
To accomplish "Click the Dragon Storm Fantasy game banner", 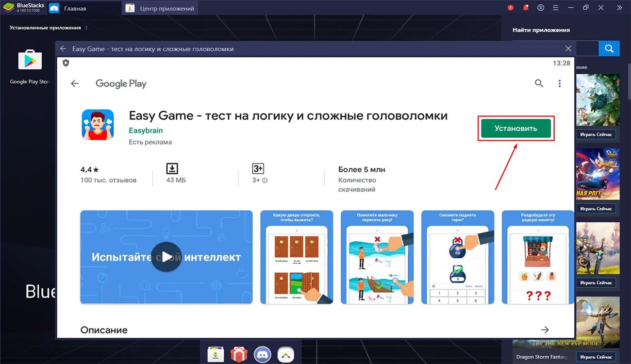I will 598,321.
